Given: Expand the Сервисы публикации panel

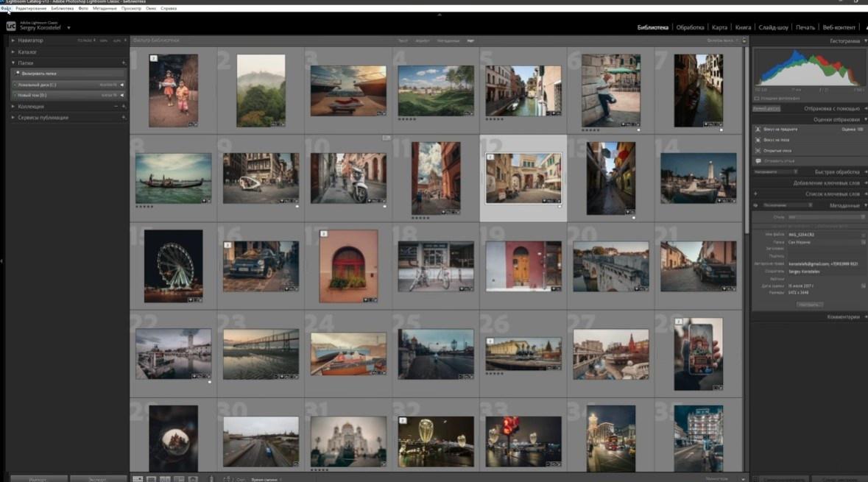Looking at the screenshot, I should (13, 117).
